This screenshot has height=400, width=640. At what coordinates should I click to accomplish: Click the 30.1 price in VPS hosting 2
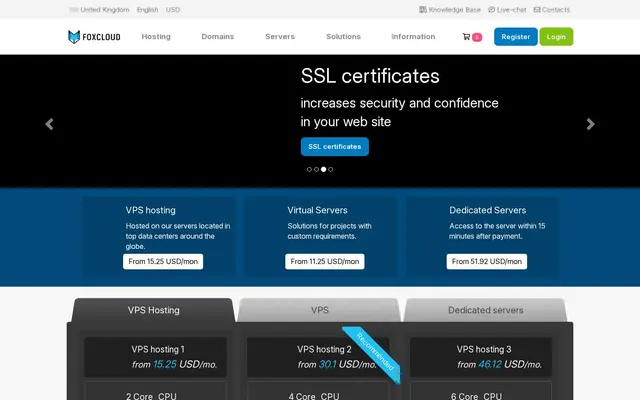[x=327, y=364]
